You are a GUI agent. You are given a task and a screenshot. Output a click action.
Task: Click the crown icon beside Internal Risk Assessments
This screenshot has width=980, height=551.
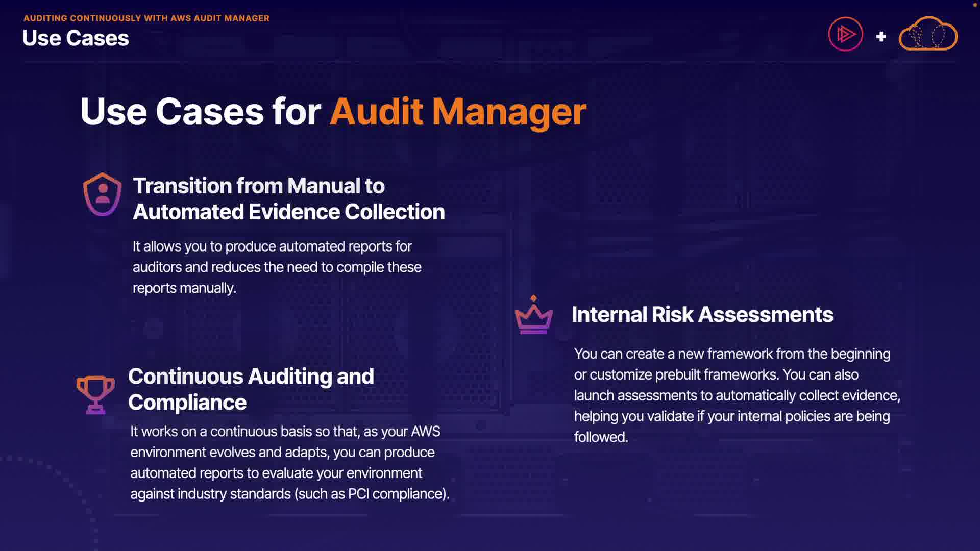tap(533, 316)
